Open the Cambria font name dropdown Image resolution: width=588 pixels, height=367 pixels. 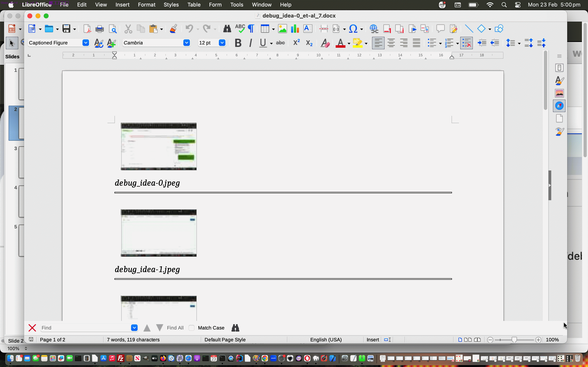pos(186,43)
